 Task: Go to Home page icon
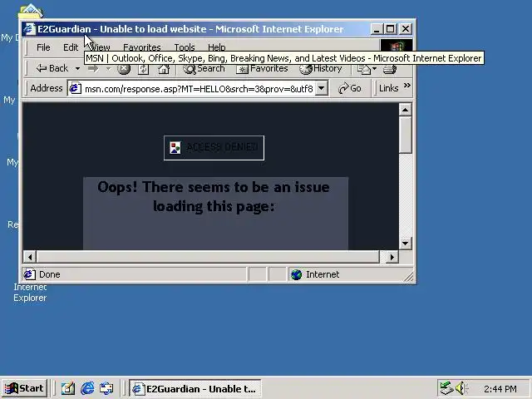pyautogui.click(x=164, y=69)
